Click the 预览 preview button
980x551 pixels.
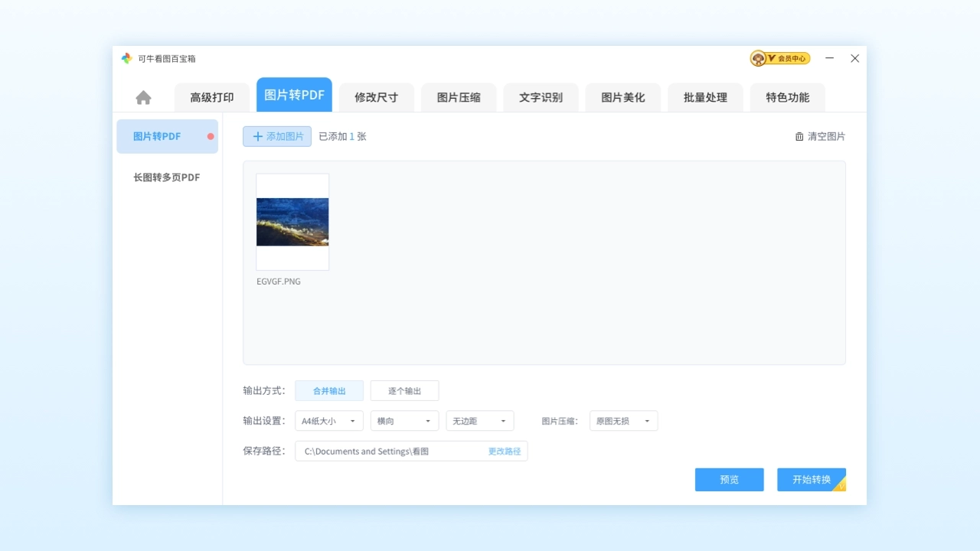[728, 479]
